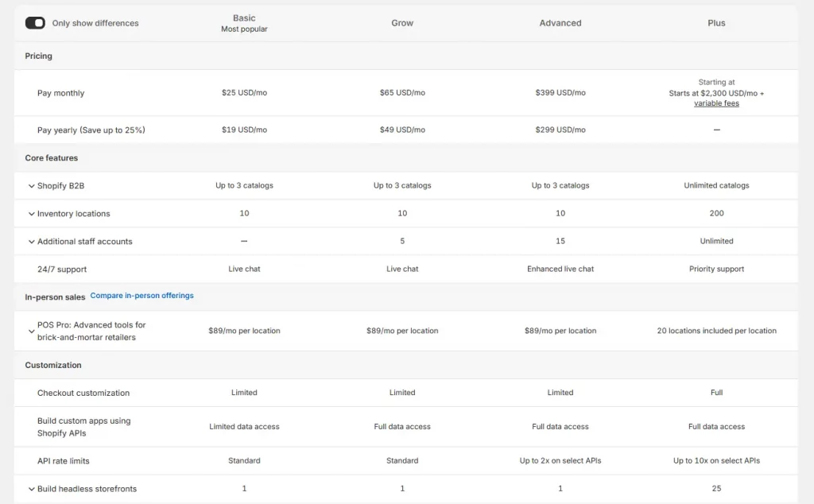The width and height of the screenshot is (814, 504).
Task: Click the Shopify B2B row label
Action: point(60,186)
